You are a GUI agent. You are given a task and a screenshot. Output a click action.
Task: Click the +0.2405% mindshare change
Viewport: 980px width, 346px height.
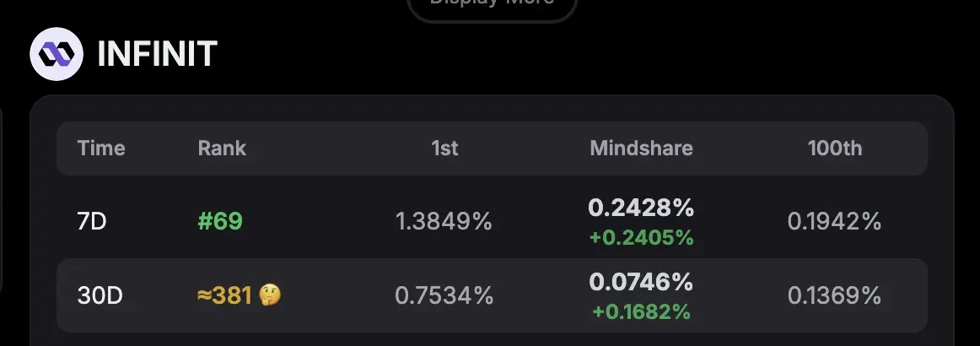point(641,238)
